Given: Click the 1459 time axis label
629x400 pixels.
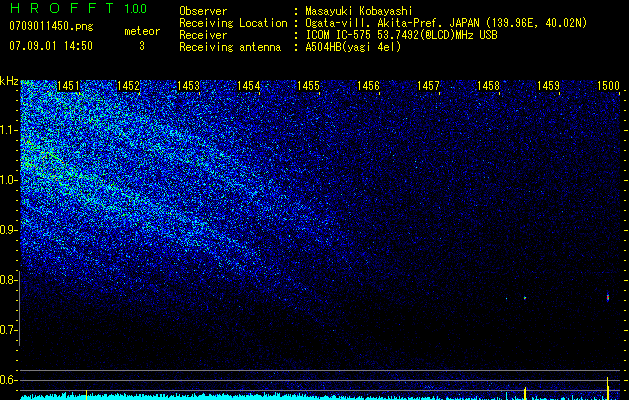Looking at the screenshot, I should 548,86.
